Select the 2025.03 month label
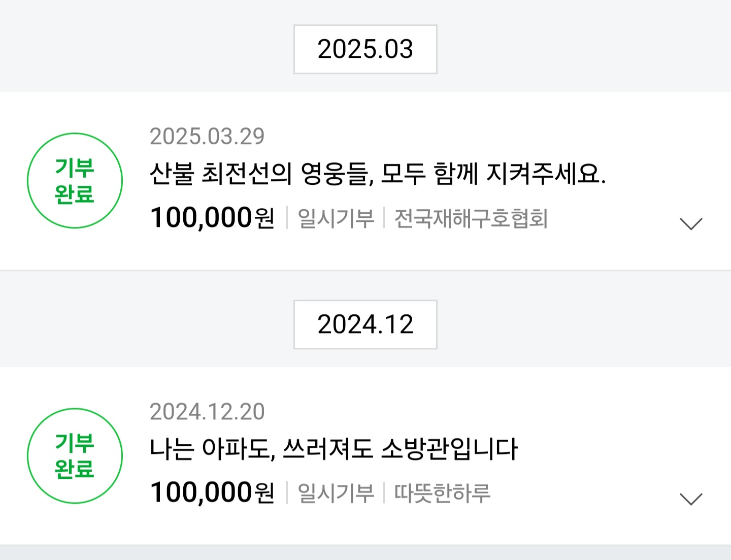This screenshot has height=560, width=731. (365, 49)
